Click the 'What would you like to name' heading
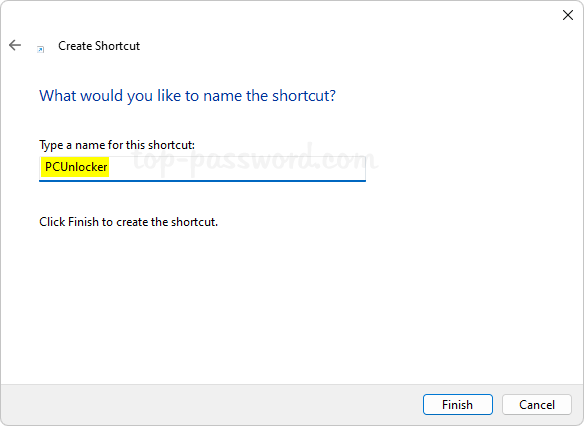 click(x=187, y=96)
